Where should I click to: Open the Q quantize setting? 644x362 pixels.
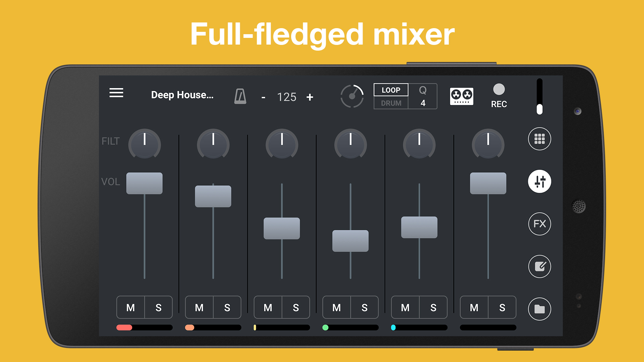[423, 96]
